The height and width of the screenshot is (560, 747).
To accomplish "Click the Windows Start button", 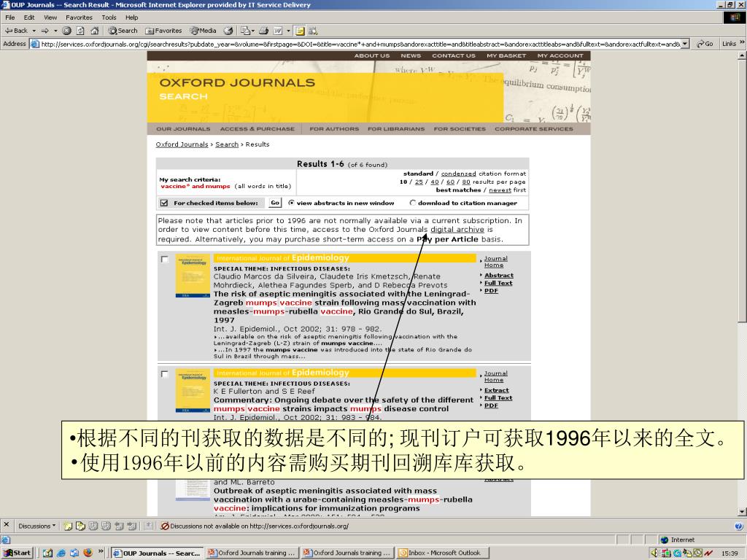I will tap(17, 553).
